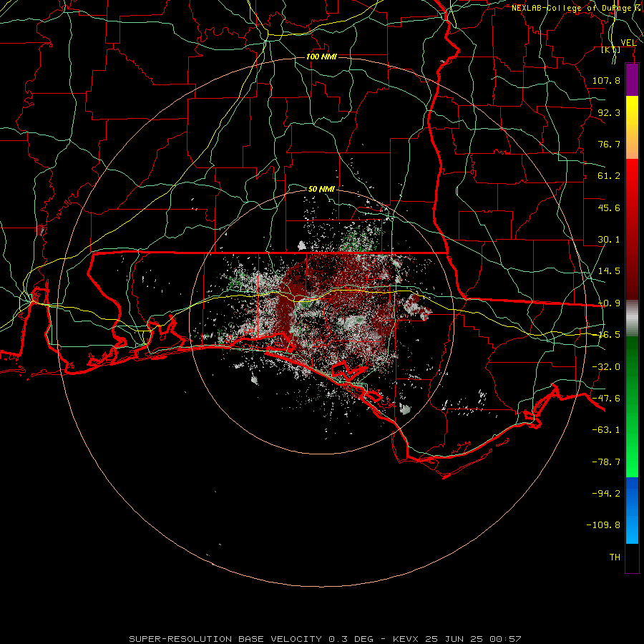Click the 45.6 velocity scale value
This screenshot has height=644, width=644.
coord(609,208)
